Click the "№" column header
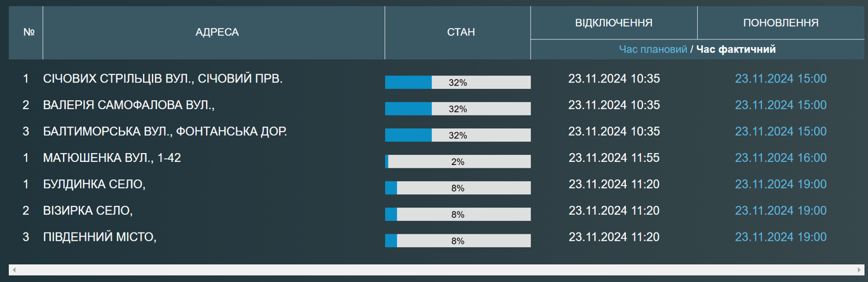 pyautogui.click(x=29, y=32)
